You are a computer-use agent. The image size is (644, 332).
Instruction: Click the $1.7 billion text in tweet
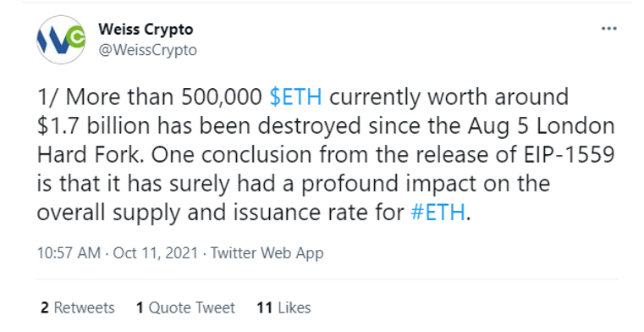pos(93,125)
